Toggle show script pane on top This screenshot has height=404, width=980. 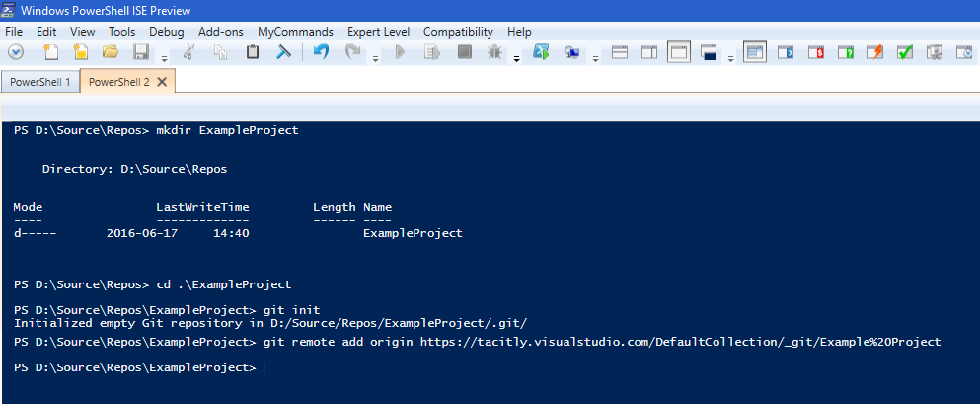[x=621, y=52]
